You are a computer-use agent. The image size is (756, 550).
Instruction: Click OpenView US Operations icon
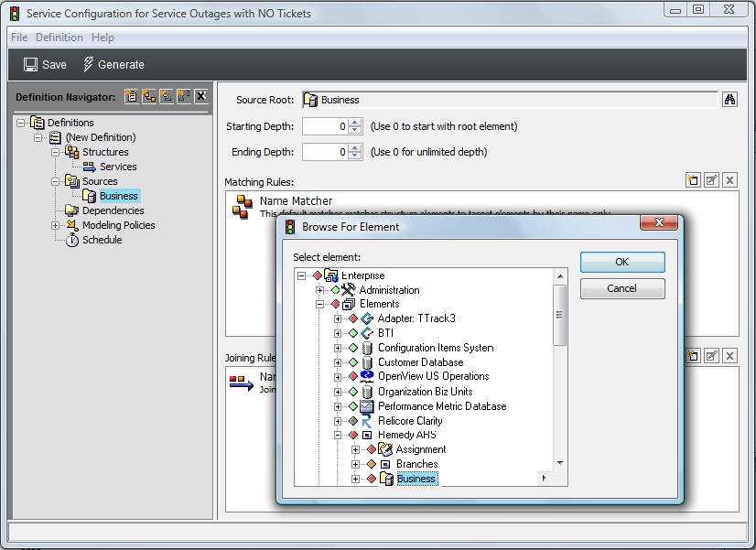point(367,376)
